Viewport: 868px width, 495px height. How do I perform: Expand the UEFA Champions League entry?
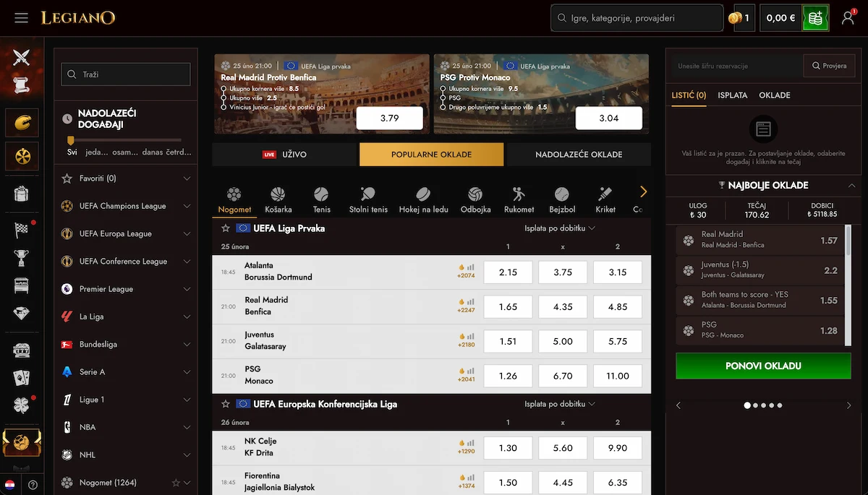(187, 206)
